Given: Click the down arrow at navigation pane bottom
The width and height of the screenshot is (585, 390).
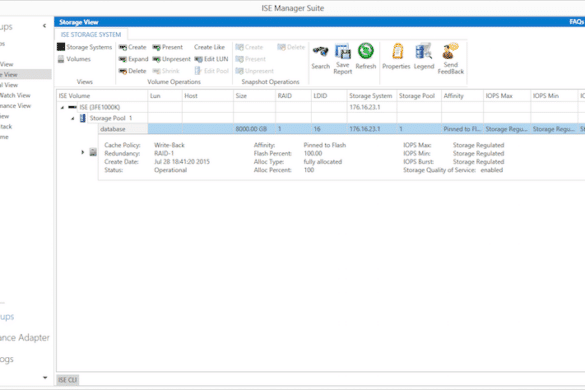Looking at the screenshot, I should 45,377.
